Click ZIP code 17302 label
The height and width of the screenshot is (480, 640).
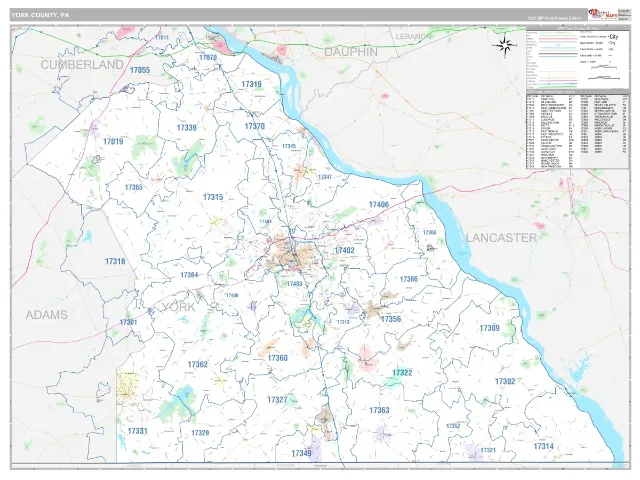click(505, 381)
